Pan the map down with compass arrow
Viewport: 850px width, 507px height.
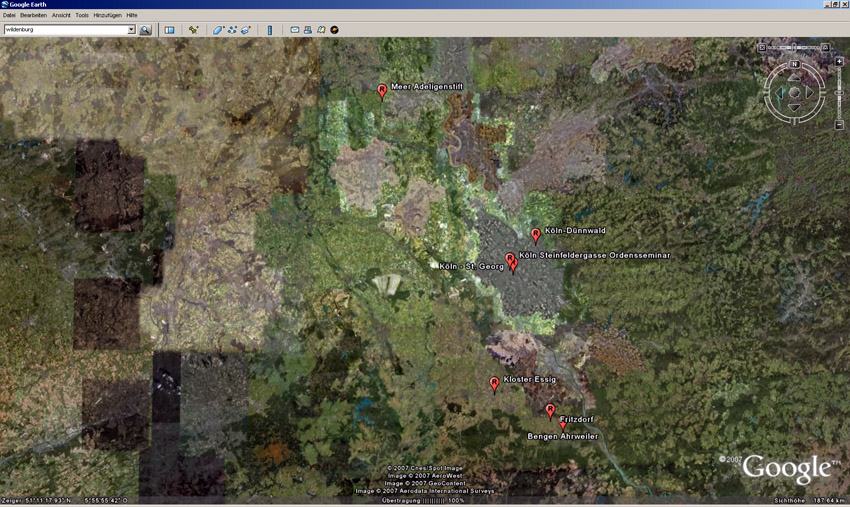pyautogui.click(x=794, y=107)
